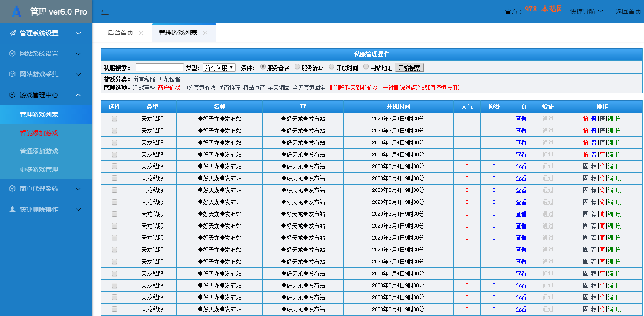The width and height of the screenshot is (644, 316).
Task: Tick the checkbox in the first table row
Action: point(115,119)
